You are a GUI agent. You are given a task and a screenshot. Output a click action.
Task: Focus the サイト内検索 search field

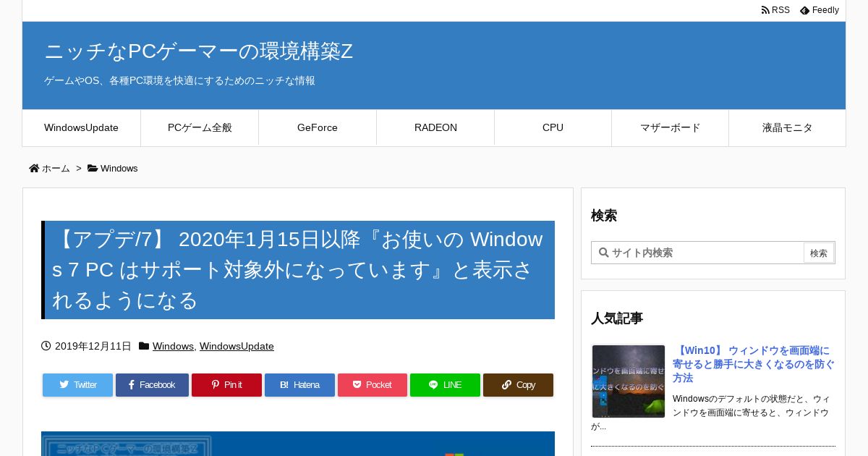(x=698, y=253)
